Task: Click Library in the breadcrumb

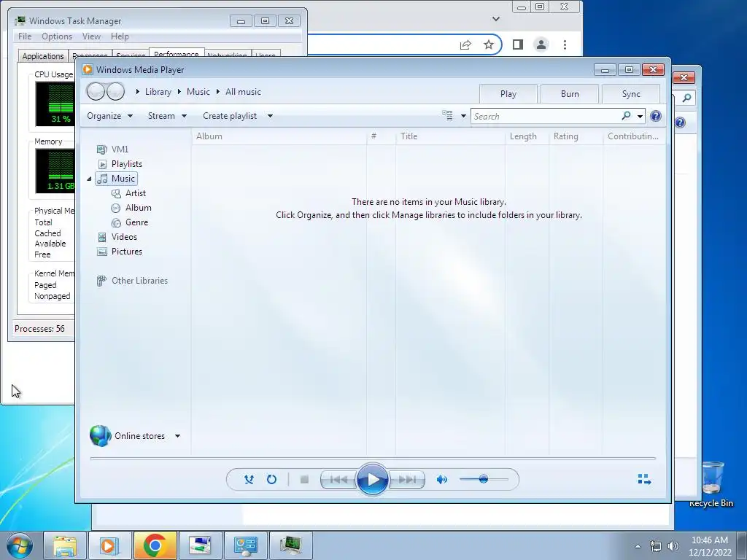Action: click(x=158, y=92)
